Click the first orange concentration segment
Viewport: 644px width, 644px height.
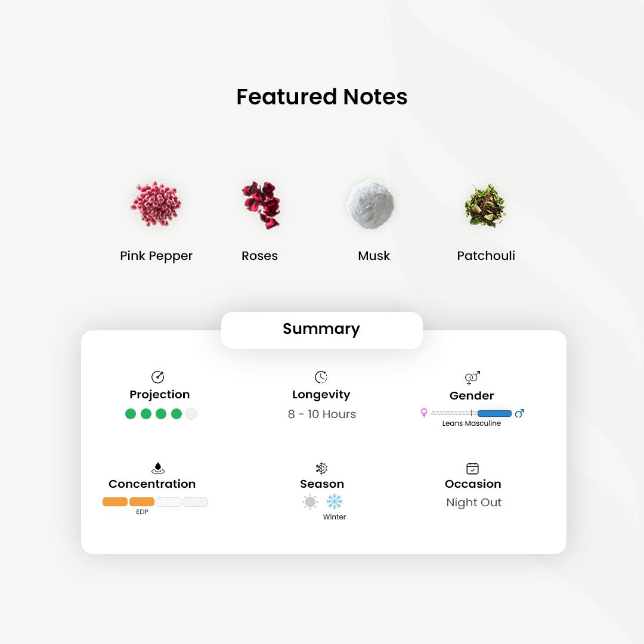(x=115, y=502)
